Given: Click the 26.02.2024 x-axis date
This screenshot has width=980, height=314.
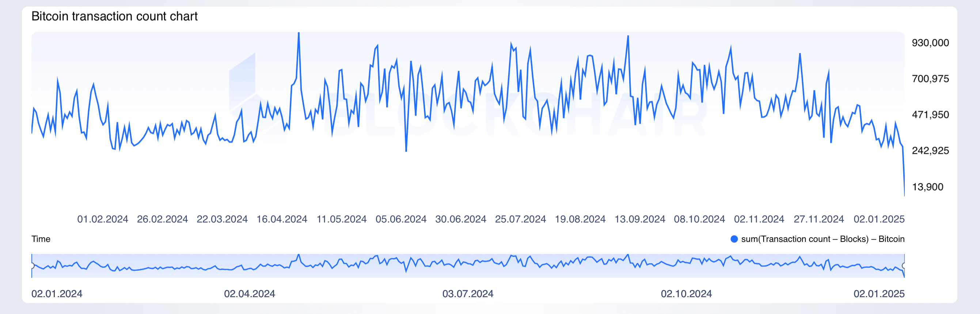Looking at the screenshot, I should pyautogui.click(x=163, y=219).
